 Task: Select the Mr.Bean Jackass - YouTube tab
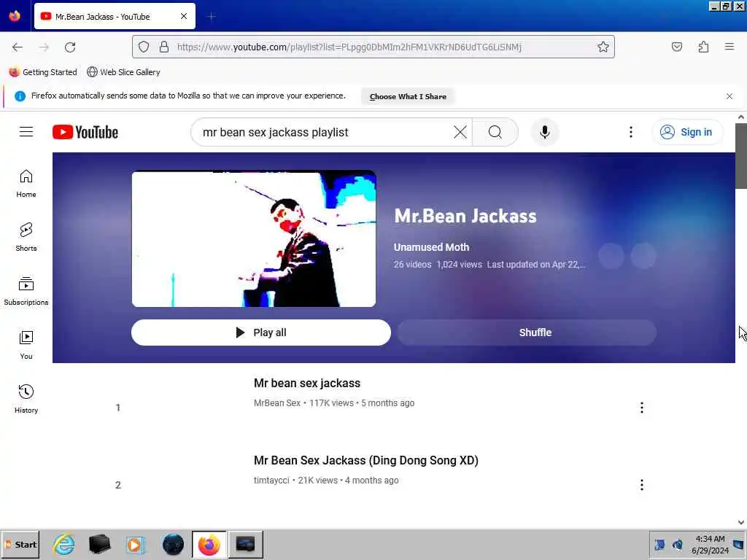click(115, 17)
